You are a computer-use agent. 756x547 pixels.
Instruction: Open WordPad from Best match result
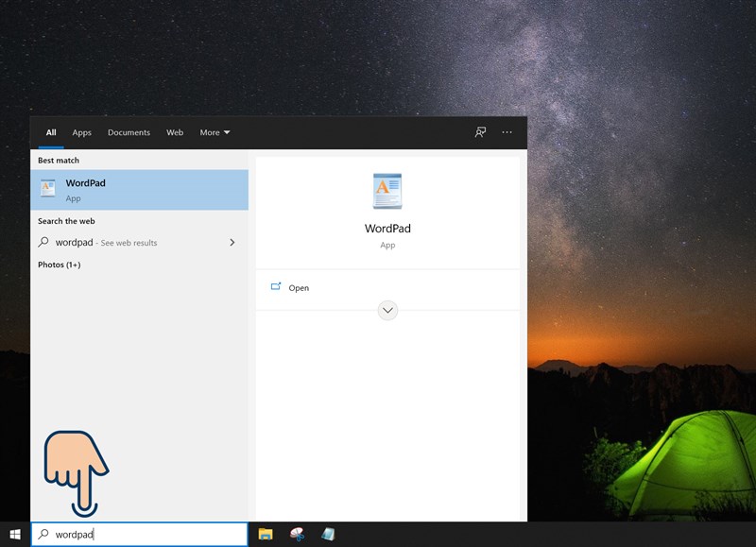click(139, 190)
